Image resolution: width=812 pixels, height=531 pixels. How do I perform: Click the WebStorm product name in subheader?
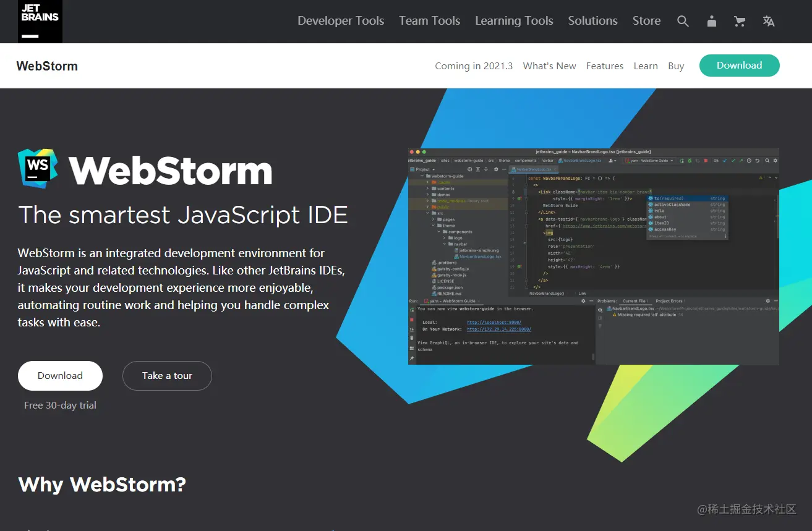(x=47, y=66)
